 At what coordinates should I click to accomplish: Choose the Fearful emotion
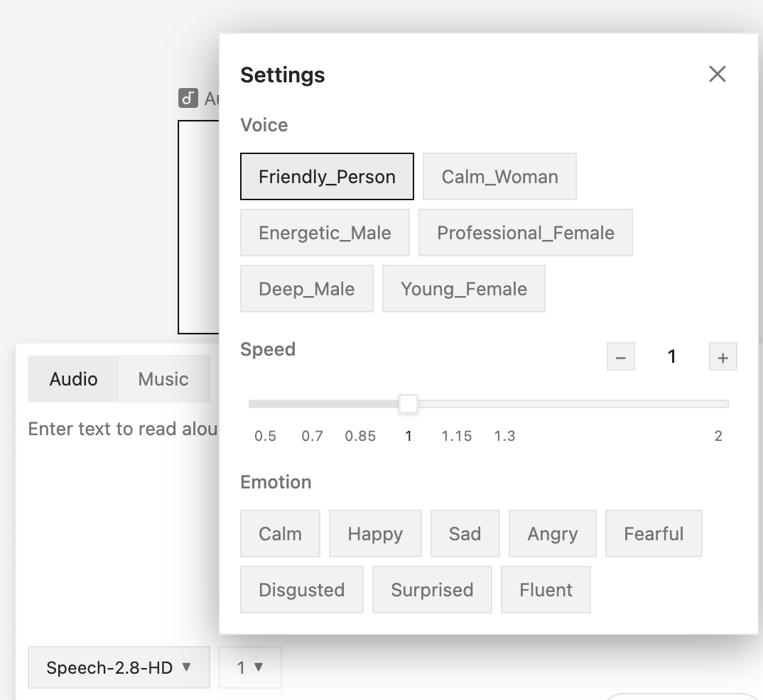click(x=654, y=533)
